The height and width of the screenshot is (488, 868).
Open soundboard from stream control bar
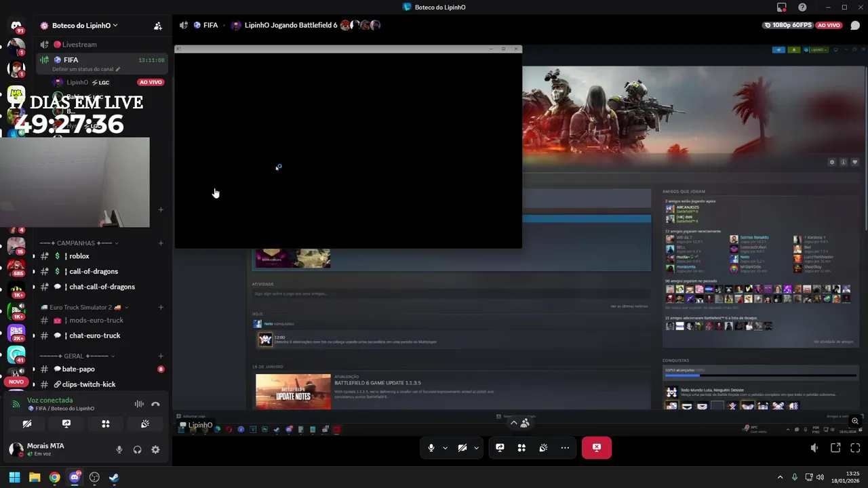[543, 447]
